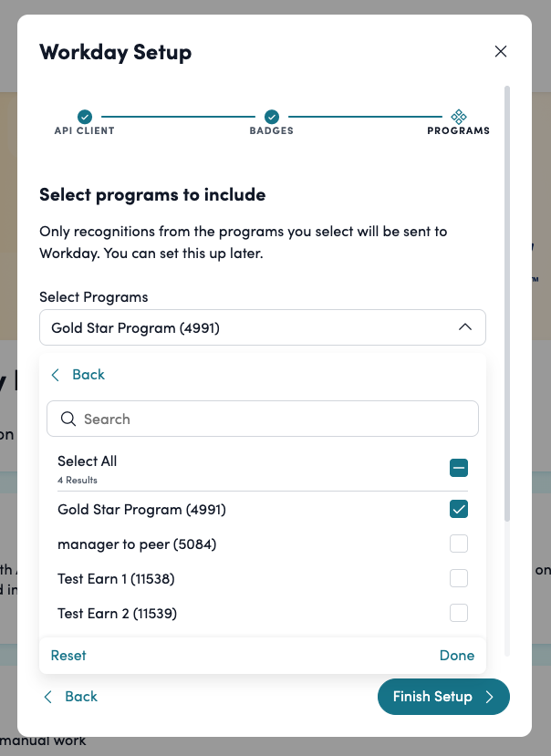This screenshot has width=551, height=756.
Task: Select the PROGRAMS step label
Action: 458,131
